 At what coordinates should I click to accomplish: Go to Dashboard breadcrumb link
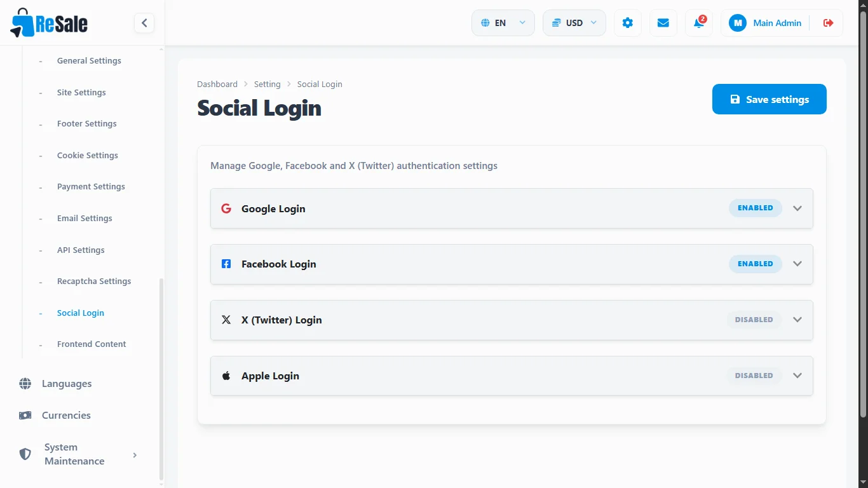[x=217, y=84]
